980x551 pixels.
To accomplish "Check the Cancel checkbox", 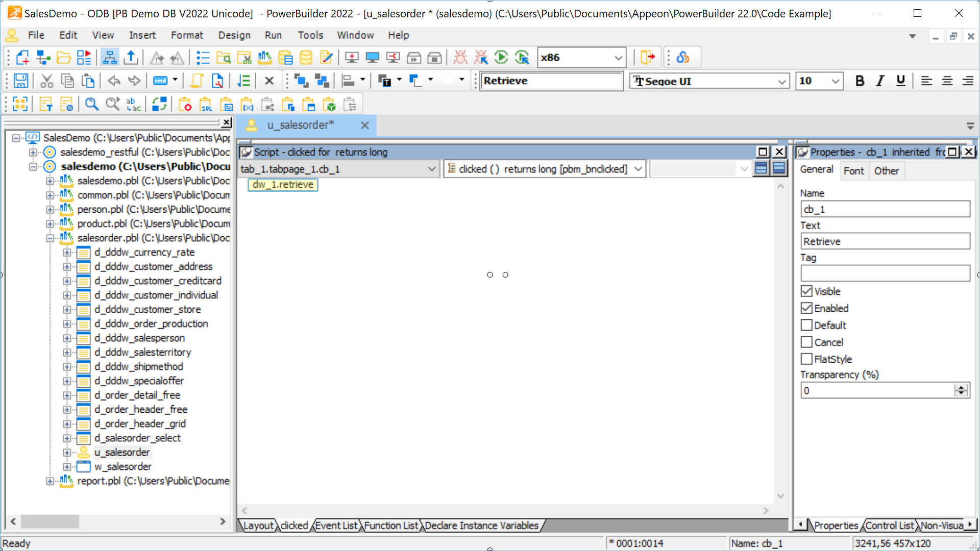I will click(806, 342).
